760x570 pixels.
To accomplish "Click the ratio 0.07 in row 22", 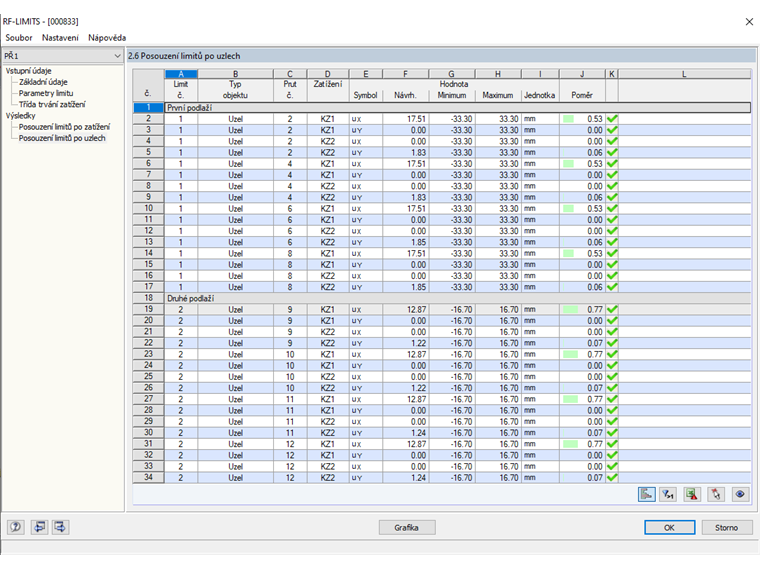I will pyautogui.click(x=595, y=343).
